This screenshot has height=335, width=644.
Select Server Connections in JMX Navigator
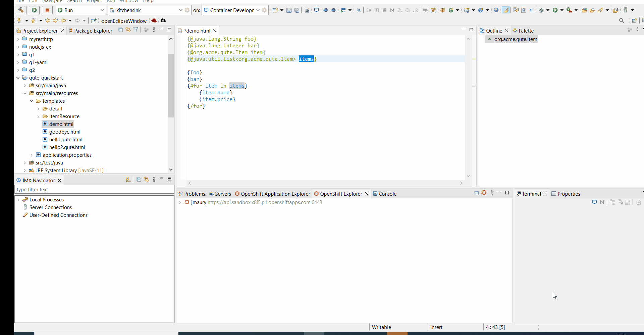(x=50, y=207)
